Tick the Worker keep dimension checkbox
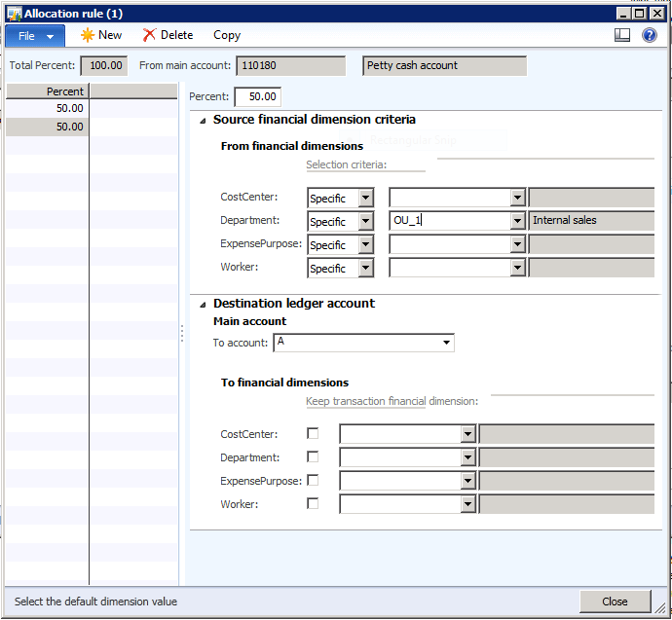 click(x=313, y=504)
